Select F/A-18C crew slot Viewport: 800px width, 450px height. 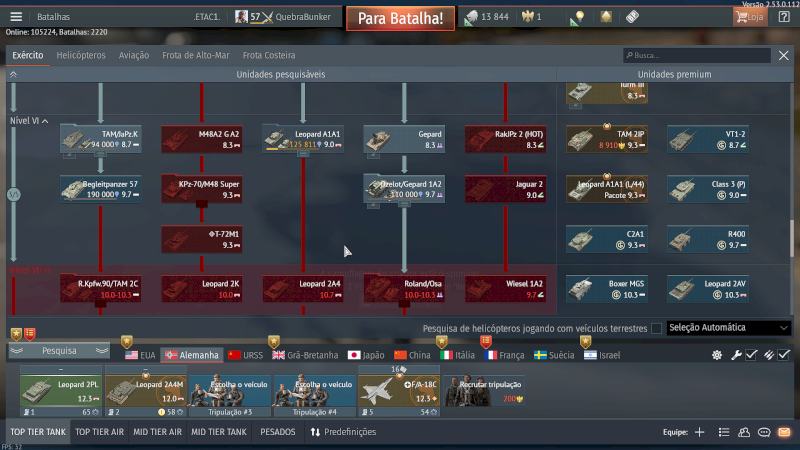pos(399,391)
